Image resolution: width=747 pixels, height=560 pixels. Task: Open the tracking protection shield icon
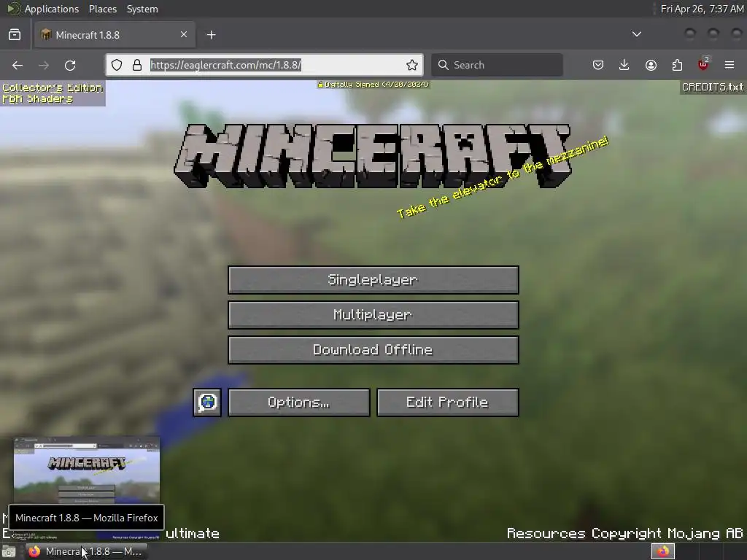pyautogui.click(x=117, y=65)
